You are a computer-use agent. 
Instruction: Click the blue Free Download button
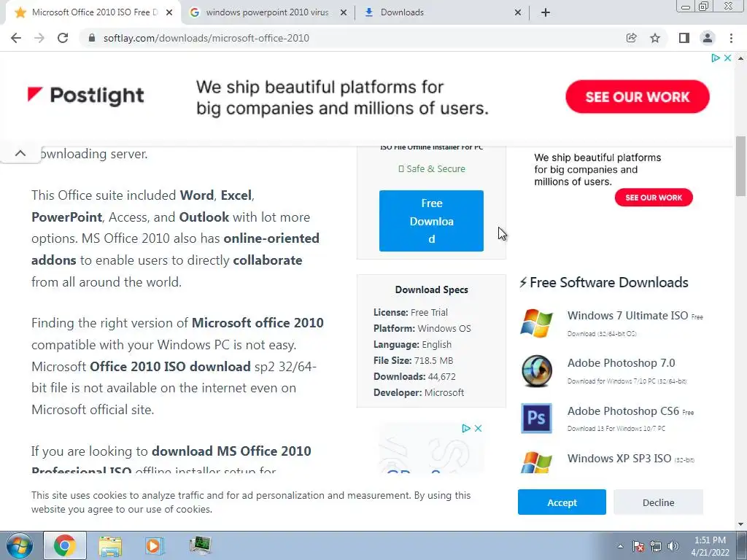431,221
